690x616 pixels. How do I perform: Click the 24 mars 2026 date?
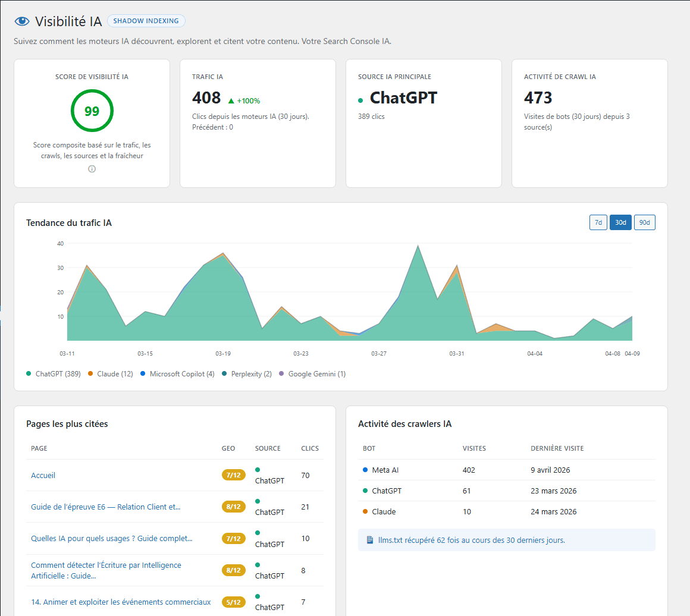pyautogui.click(x=554, y=511)
